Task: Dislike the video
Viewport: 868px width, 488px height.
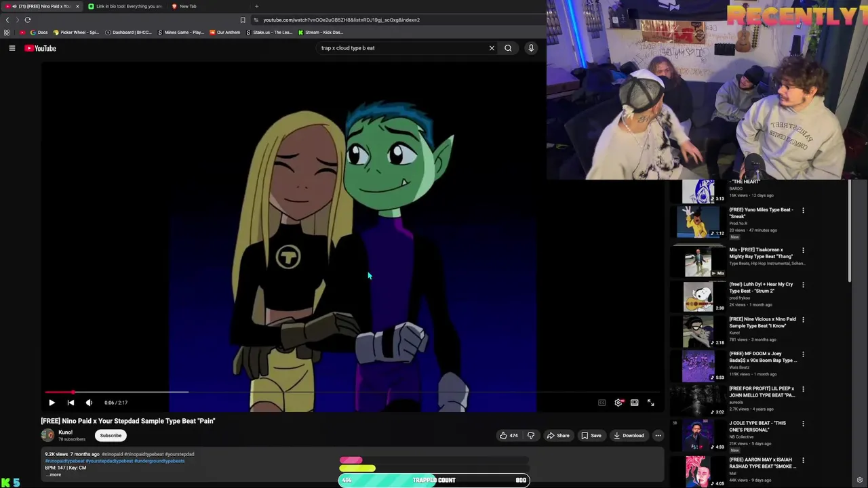Action: (x=531, y=436)
